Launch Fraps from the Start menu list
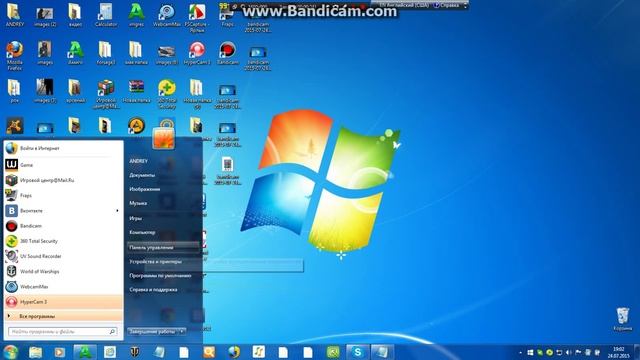The width and height of the screenshot is (640, 360). (63, 196)
